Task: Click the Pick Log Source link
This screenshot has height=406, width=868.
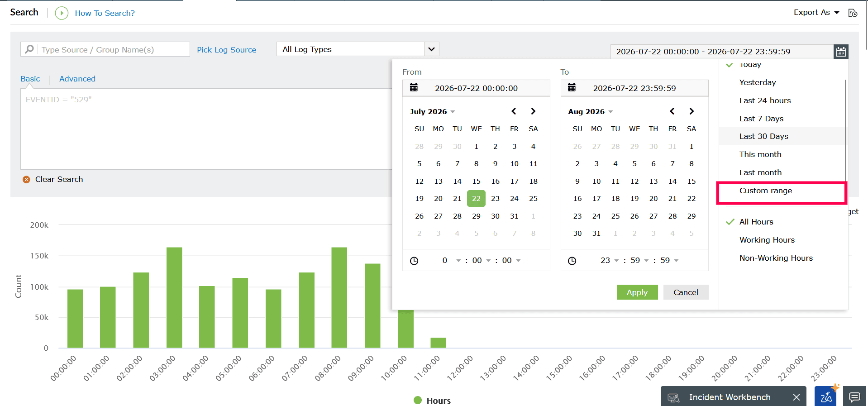Action: coord(226,50)
